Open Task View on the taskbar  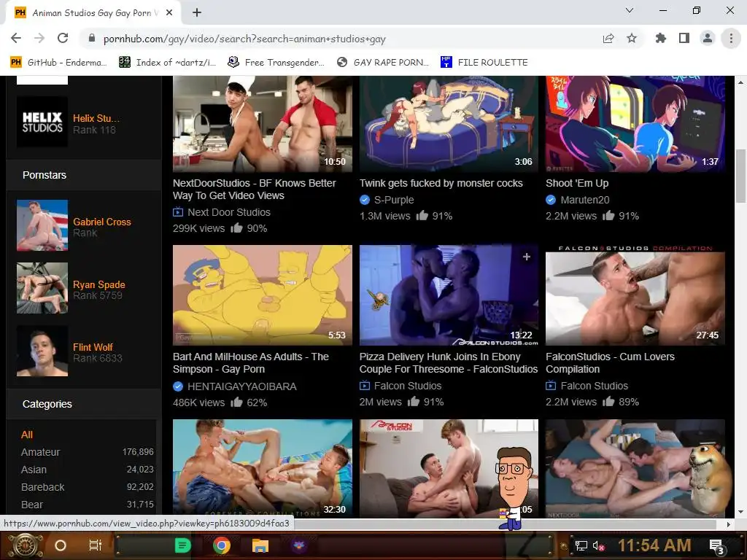coord(96,545)
